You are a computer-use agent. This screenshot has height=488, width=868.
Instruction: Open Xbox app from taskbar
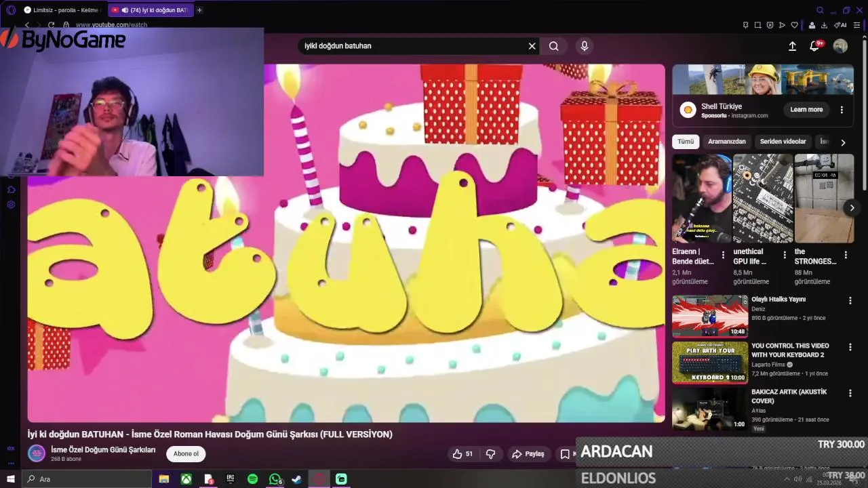[x=186, y=479]
